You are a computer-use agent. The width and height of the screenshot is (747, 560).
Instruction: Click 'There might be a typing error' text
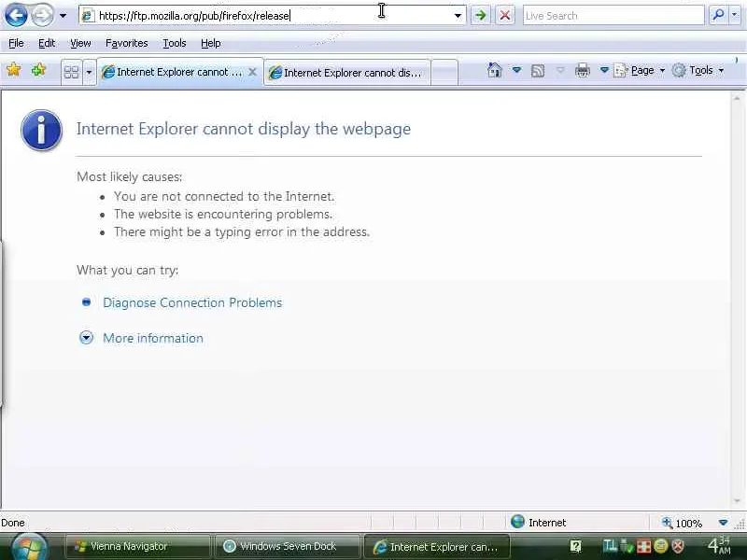(x=242, y=231)
